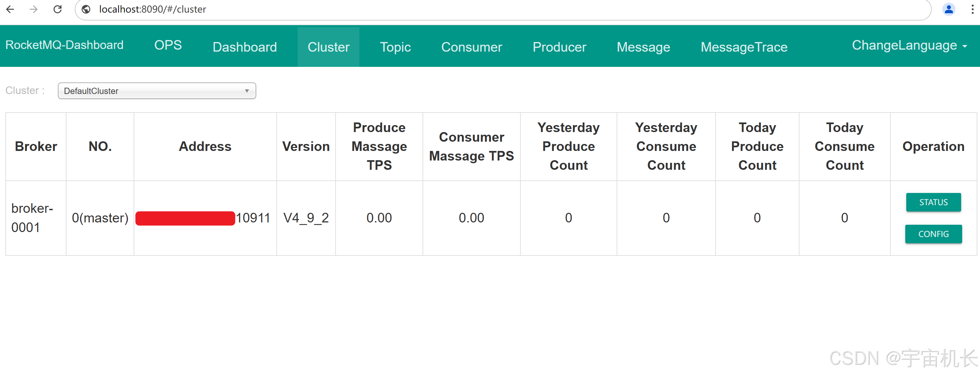Open the browser three-dot menu
Screen dimensions: 980x375
972,9
